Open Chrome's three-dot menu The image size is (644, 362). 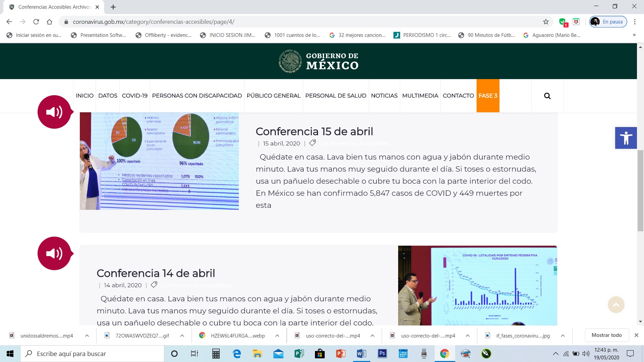pyautogui.click(x=635, y=22)
